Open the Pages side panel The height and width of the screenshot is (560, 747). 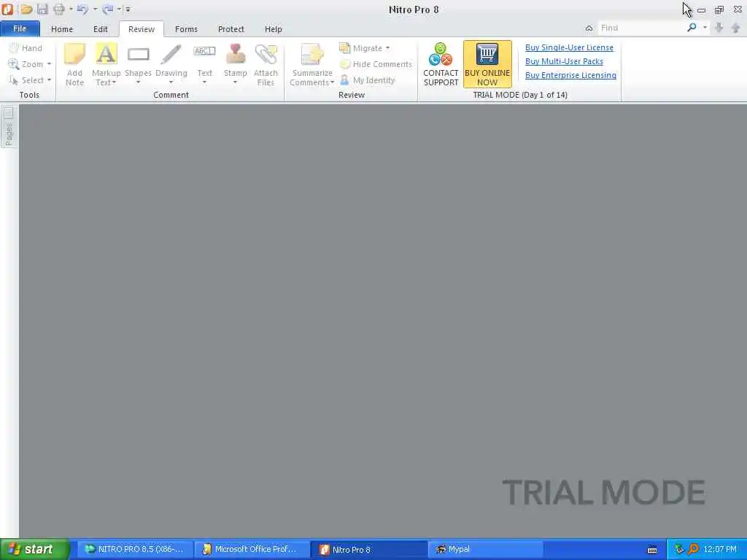pyautogui.click(x=9, y=127)
